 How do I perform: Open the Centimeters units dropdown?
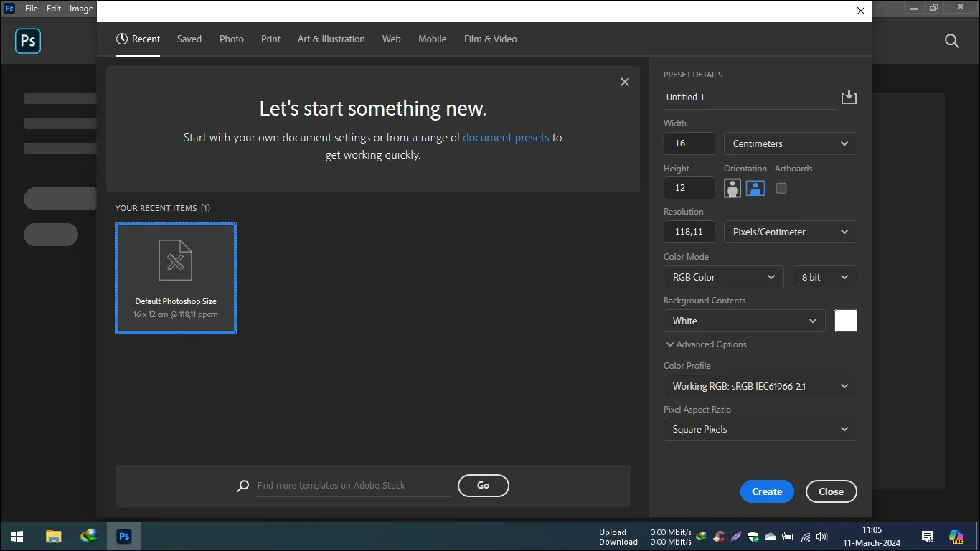789,143
